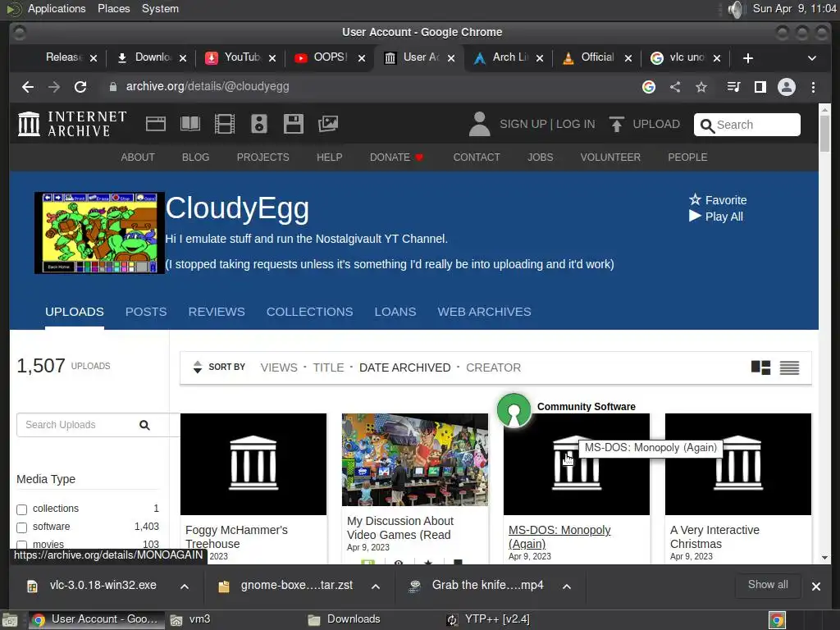Toggle sort direction arrows by Sort By
The height and width of the screenshot is (630, 840).
[197, 367]
